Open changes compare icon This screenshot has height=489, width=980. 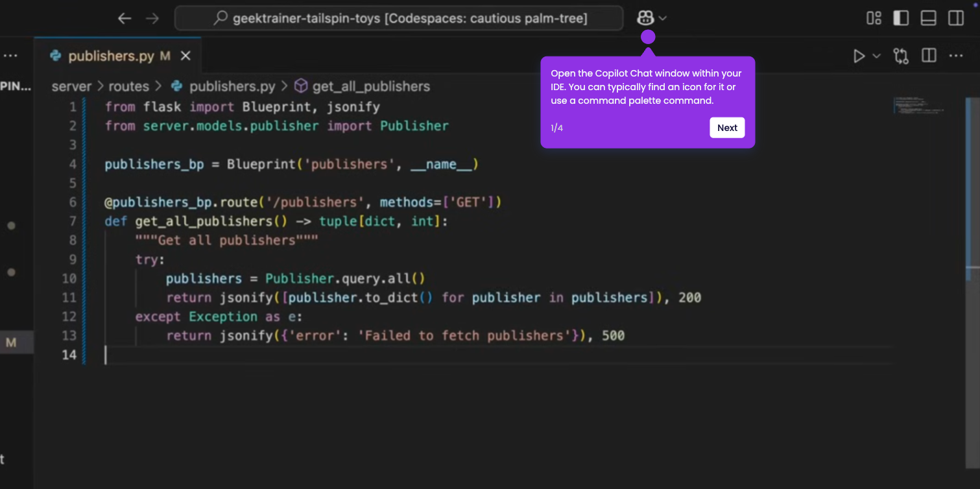click(901, 56)
